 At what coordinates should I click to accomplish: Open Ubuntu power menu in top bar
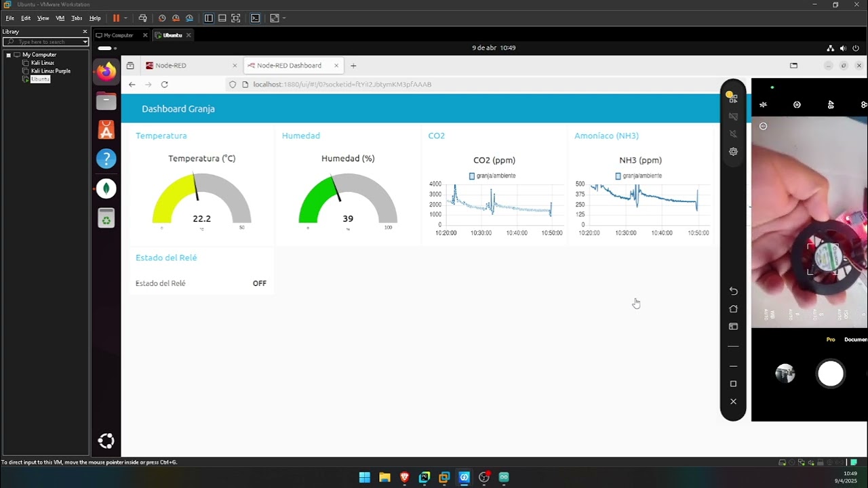click(856, 48)
